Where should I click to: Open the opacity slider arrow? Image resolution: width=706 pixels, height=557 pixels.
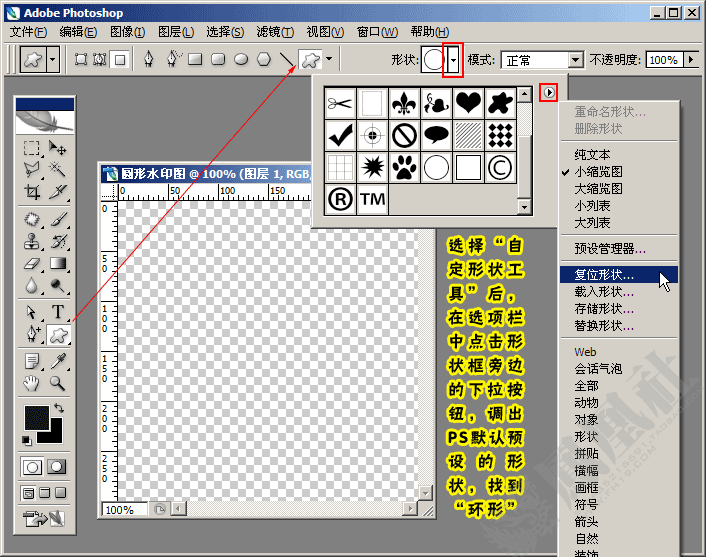(691, 59)
